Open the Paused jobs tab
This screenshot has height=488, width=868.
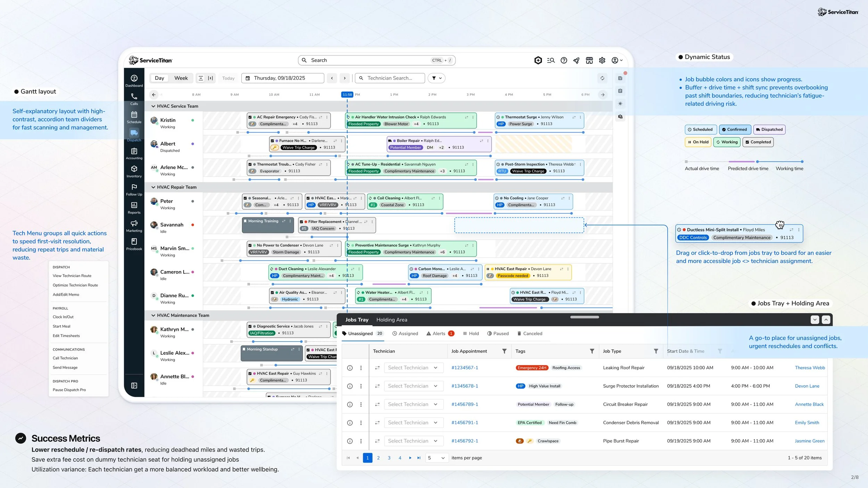tap(498, 334)
